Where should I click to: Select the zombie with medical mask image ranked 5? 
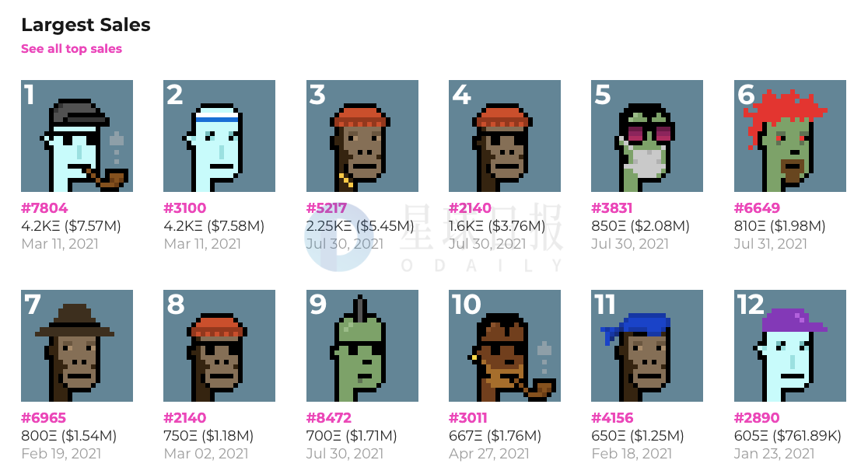(647, 136)
